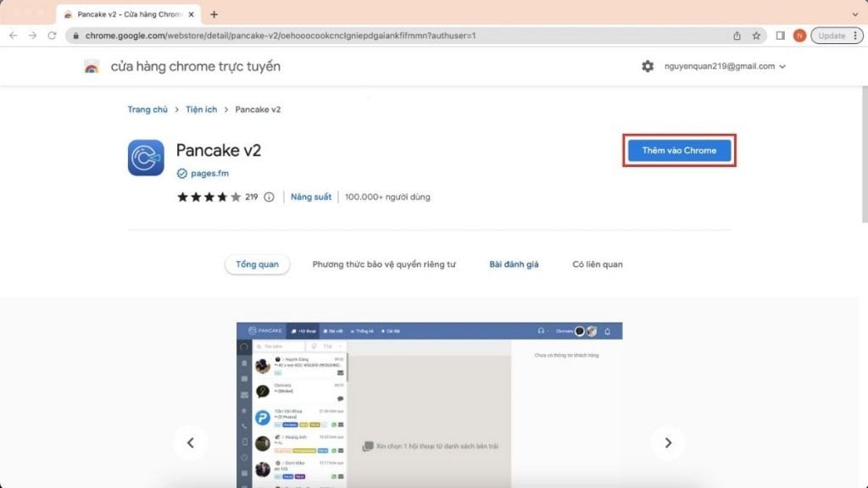868x488 pixels.
Task: Open a new tab with plus icon
Action: tap(214, 14)
